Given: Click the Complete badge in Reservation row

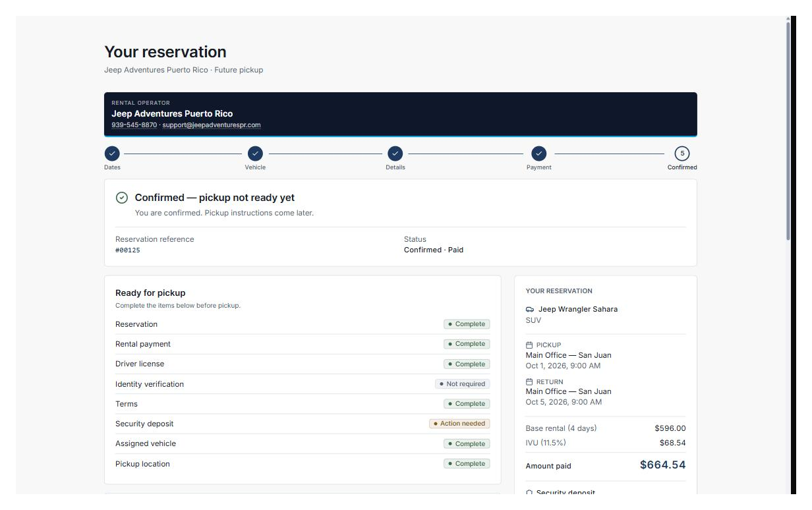Looking at the screenshot, I should 467,324.
